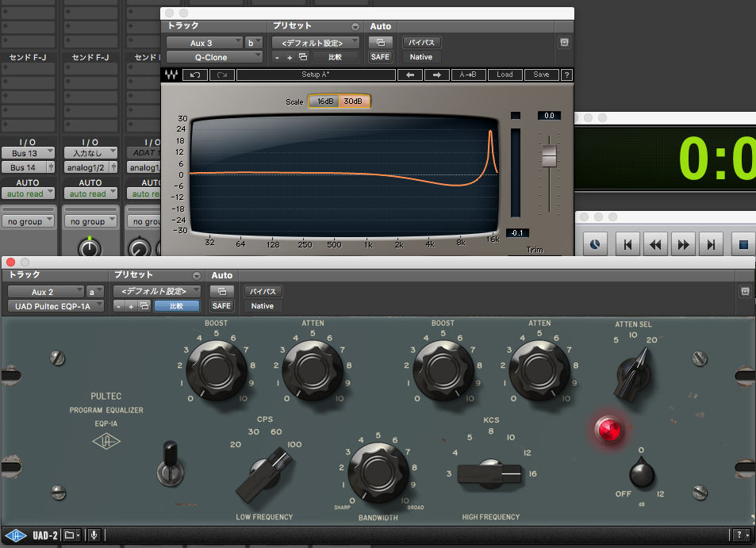The width and height of the screenshot is (756, 548).
Task: Click the target button in Pultec window
Action: tap(745, 292)
